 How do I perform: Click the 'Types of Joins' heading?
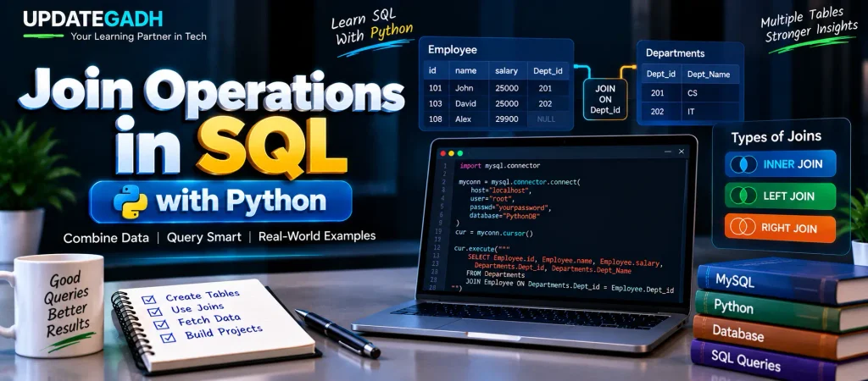[x=776, y=137]
